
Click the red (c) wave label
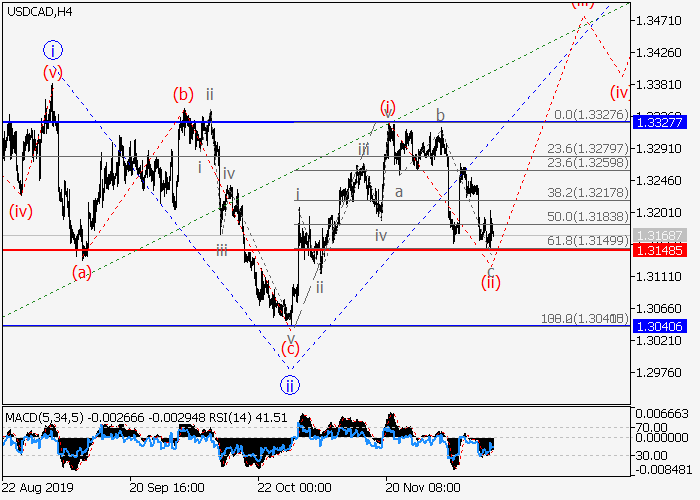click(289, 348)
